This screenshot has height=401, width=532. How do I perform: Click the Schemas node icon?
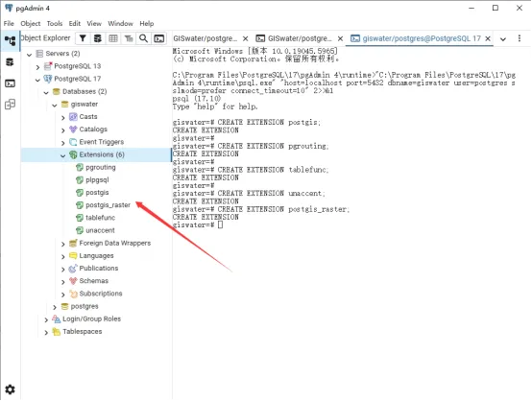[73, 281]
